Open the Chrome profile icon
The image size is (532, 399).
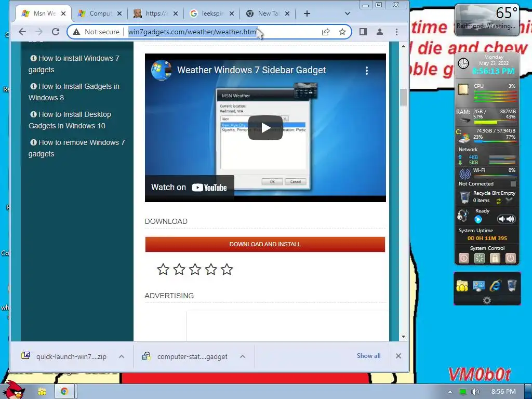click(x=380, y=32)
